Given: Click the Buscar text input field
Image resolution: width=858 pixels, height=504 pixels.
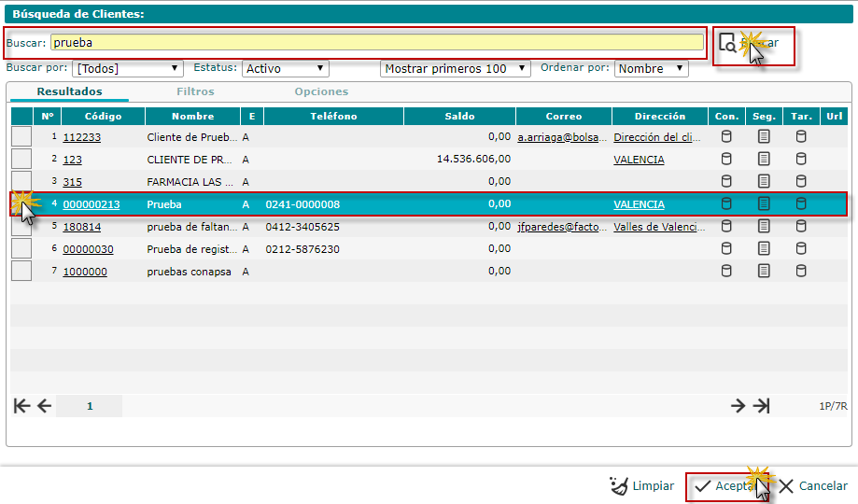Looking at the screenshot, I should [376, 42].
